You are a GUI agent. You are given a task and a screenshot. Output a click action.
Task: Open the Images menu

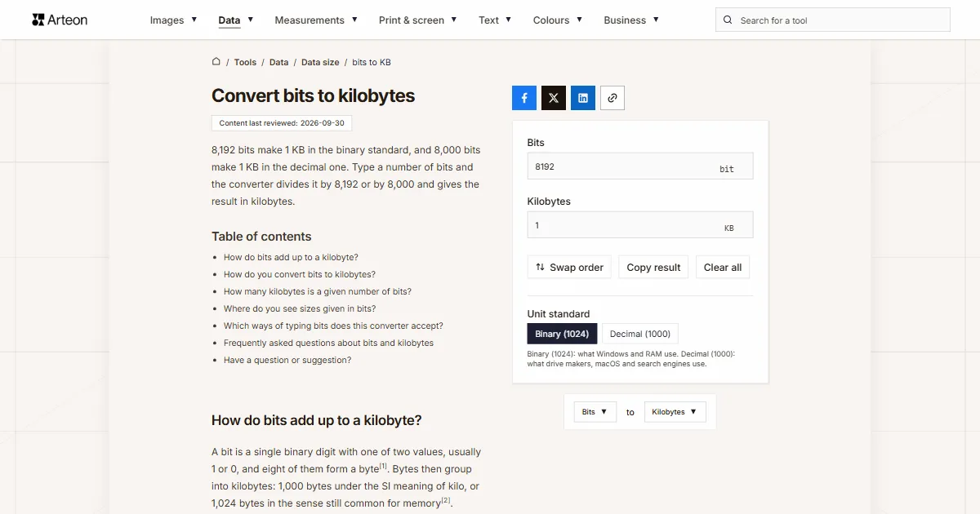(x=173, y=20)
